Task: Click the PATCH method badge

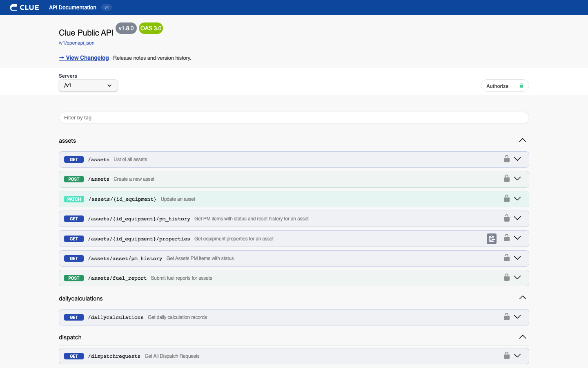Action: (74, 199)
